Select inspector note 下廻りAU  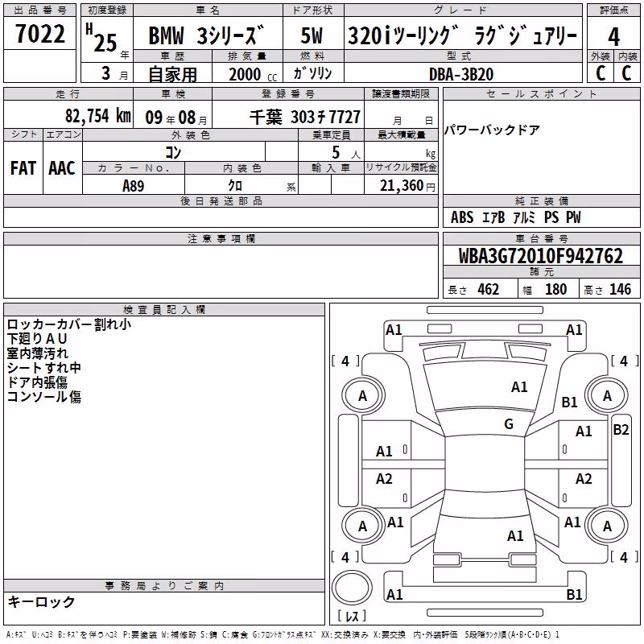coord(37,339)
